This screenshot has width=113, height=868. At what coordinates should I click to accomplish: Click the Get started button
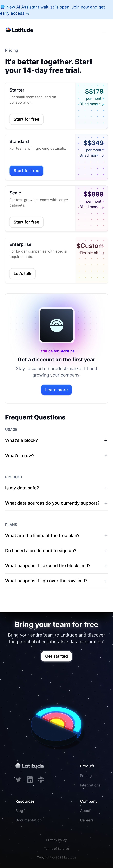click(56, 656)
